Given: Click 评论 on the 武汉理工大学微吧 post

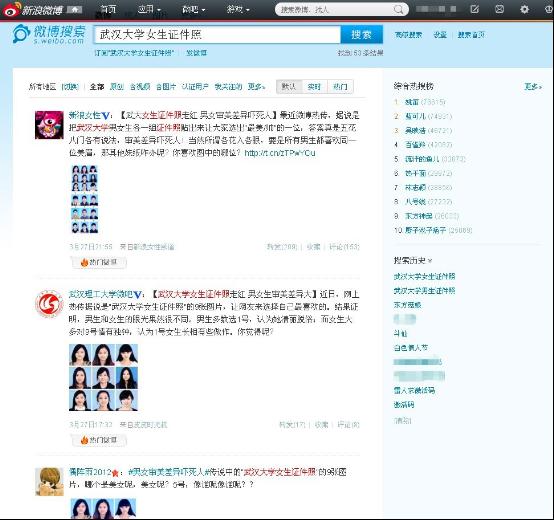Looking at the screenshot, I should tap(348, 425).
